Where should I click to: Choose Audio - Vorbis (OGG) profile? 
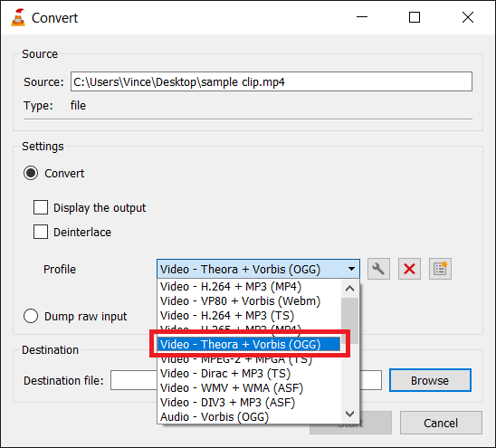pos(249,417)
